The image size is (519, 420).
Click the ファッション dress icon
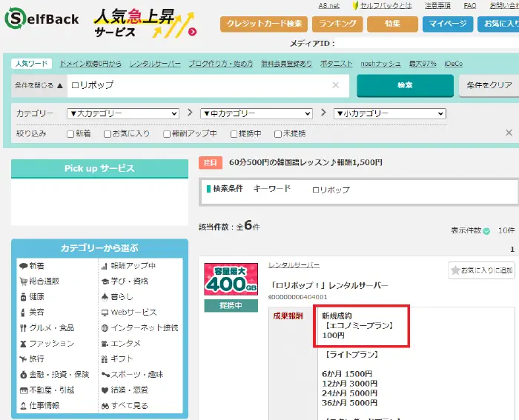pos(23,344)
